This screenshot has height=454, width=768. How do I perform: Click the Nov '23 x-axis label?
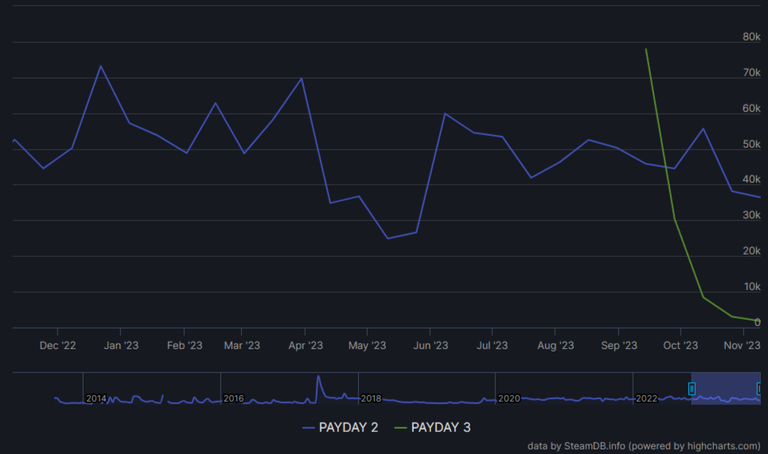[x=742, y=345]
